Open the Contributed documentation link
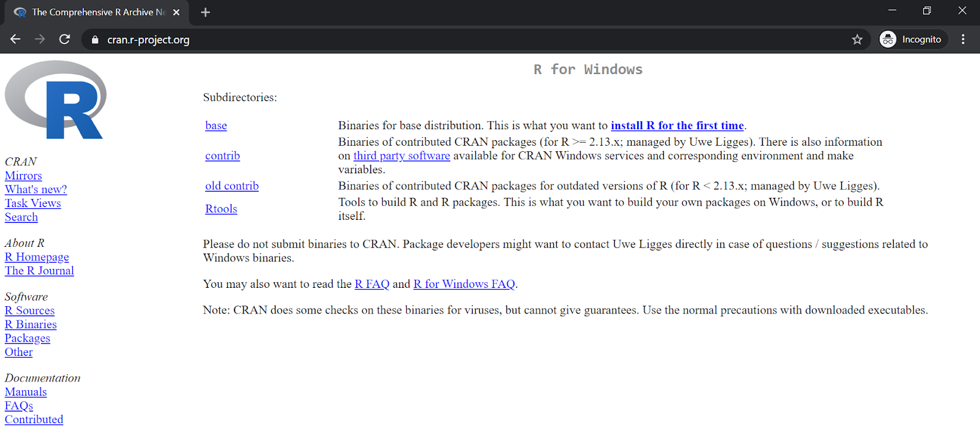Image resolution: width=980 pixels, height=433 pixels. point(34,420)
